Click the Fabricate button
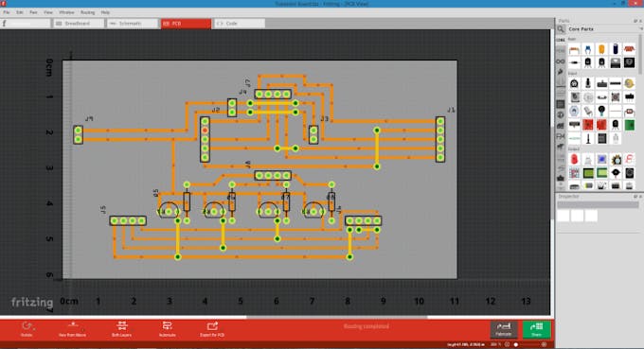 click(x=504, y=329)
